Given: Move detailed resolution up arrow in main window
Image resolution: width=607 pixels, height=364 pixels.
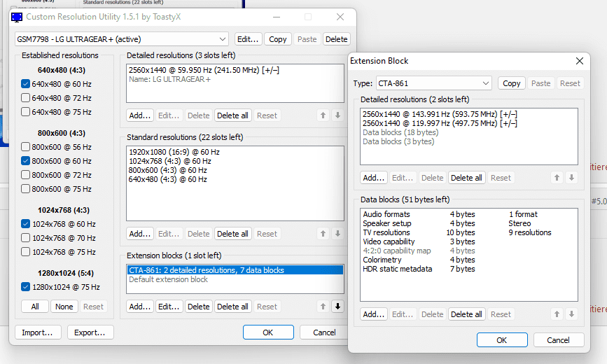Looking at the screenshot, I should [323, 115].
